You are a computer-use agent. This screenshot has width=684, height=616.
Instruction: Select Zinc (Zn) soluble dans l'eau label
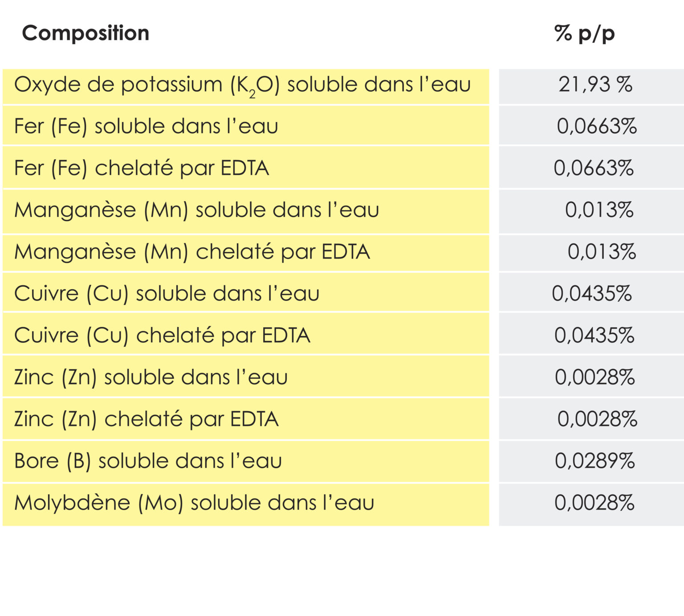(x=151, y=377)
